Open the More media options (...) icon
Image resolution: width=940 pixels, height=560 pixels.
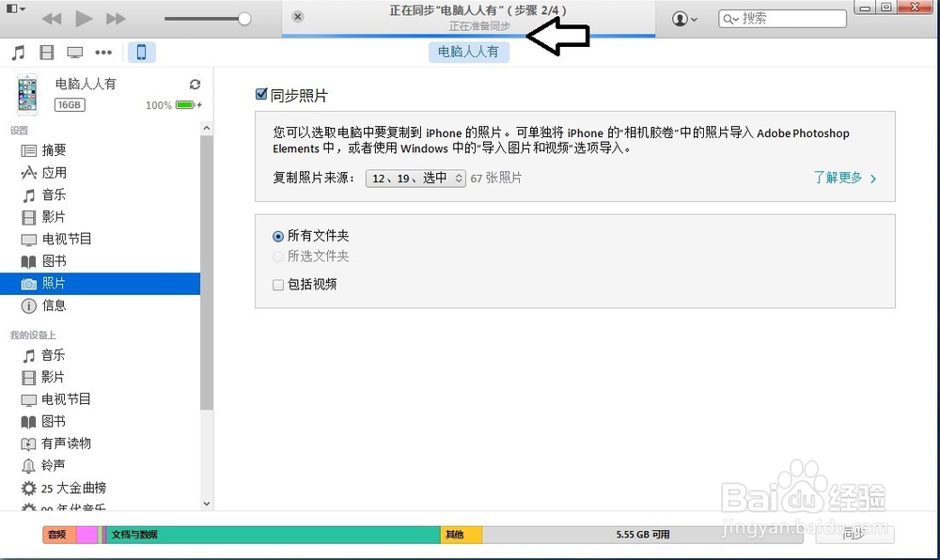coord(102,52)
